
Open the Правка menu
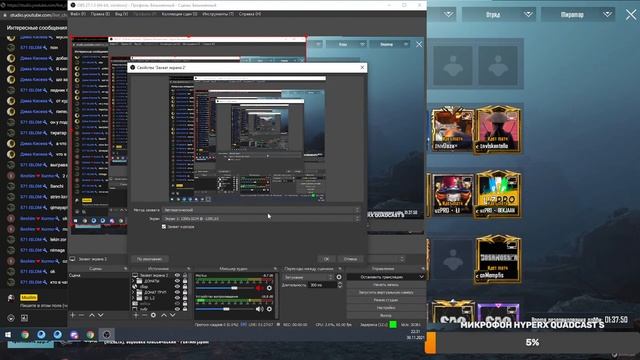100,14
